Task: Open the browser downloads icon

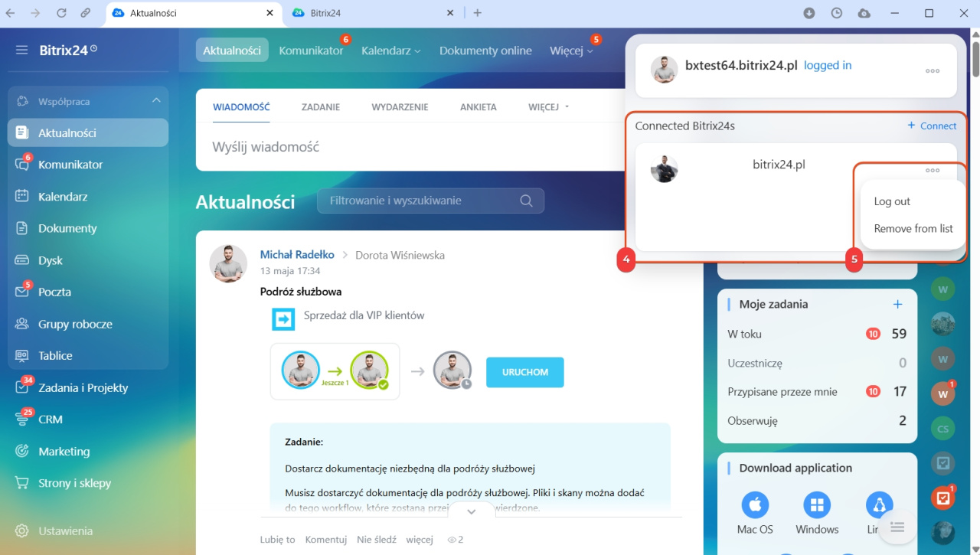Action: [809, 13]
